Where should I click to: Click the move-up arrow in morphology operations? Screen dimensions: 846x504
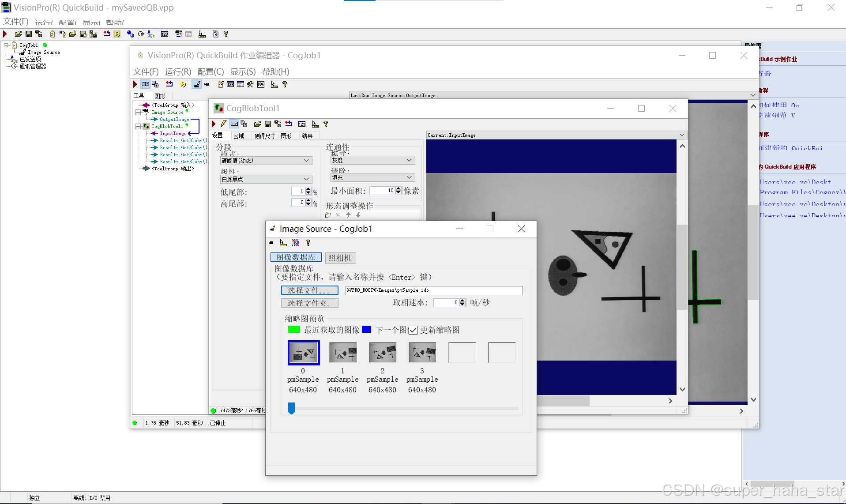[348, 215]
